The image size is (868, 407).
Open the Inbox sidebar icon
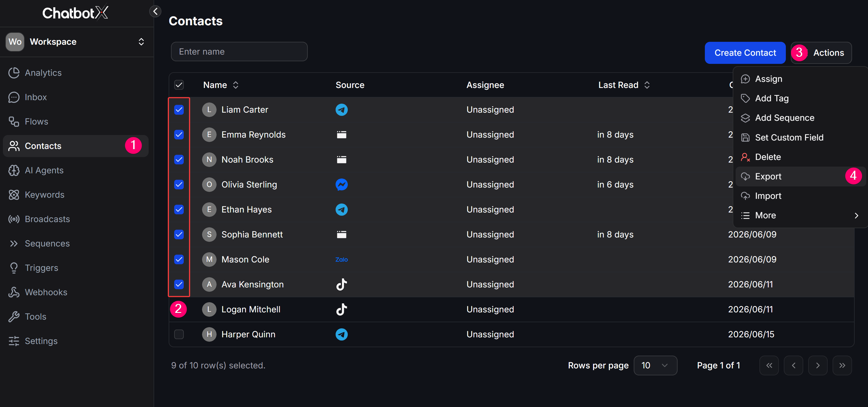point(13,97)
